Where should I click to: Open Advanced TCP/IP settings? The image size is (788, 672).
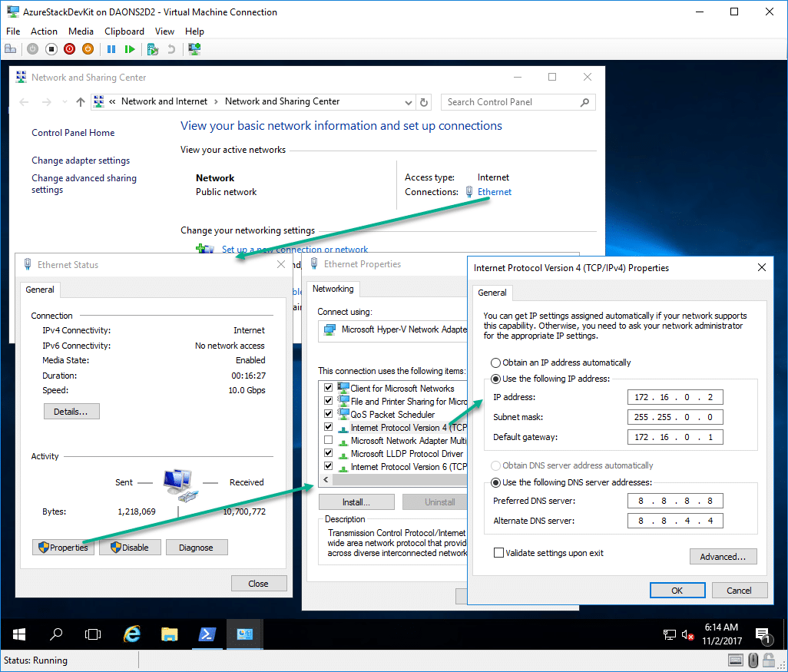[x=723, y=556]
